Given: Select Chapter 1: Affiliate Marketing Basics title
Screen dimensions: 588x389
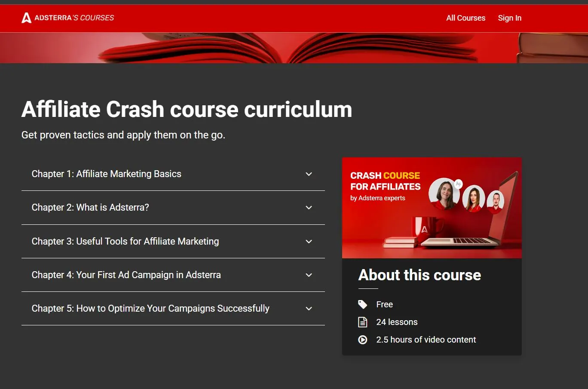Looking at the screenshot, I should tap(106, 174).
